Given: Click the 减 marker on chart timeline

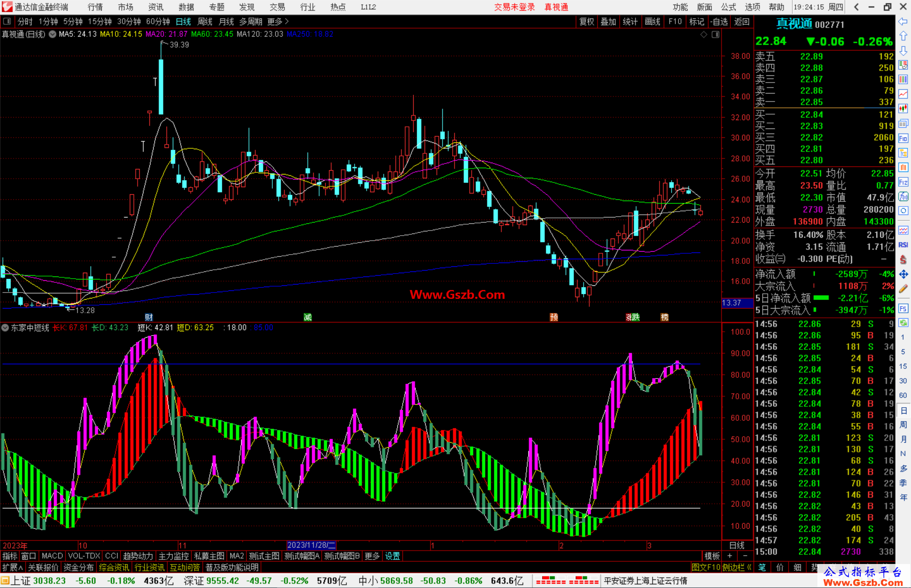Looking at the screenshot, I should click(308, 317).
